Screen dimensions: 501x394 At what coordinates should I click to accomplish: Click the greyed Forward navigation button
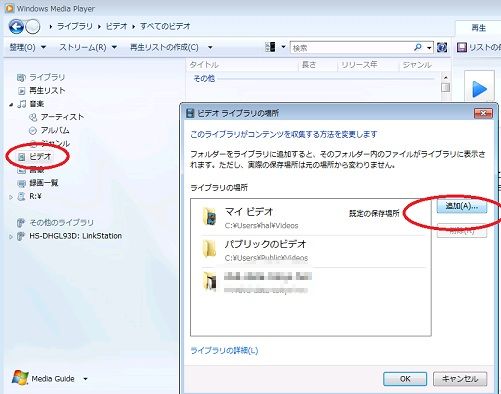coord(33,27)
